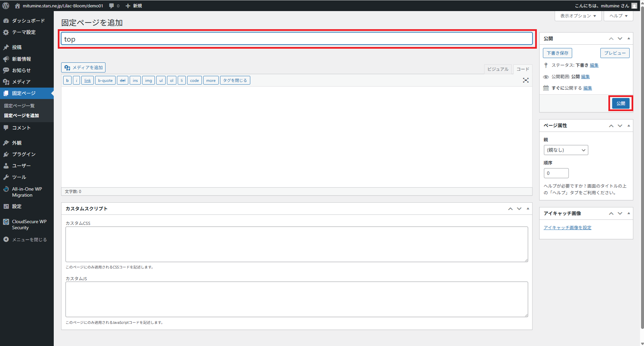Open the parent page dropdown (親なし)

click(x=566, y=150)
